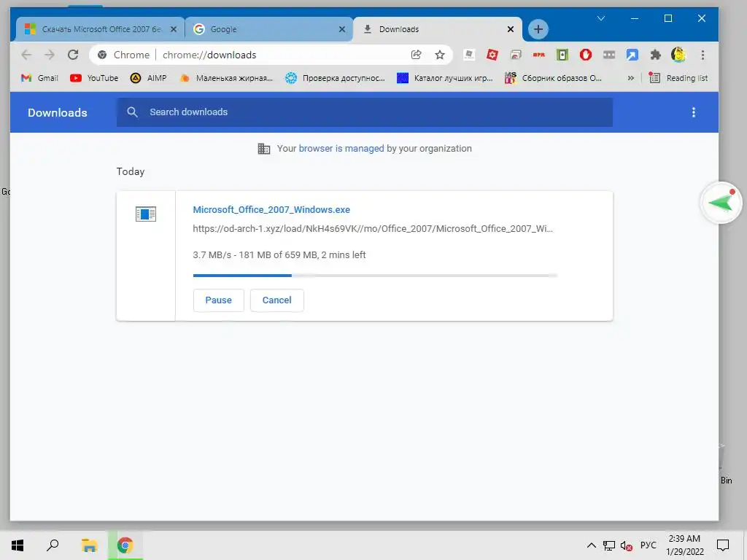
Task: Open network status tray icon
Action: (609, 545)
